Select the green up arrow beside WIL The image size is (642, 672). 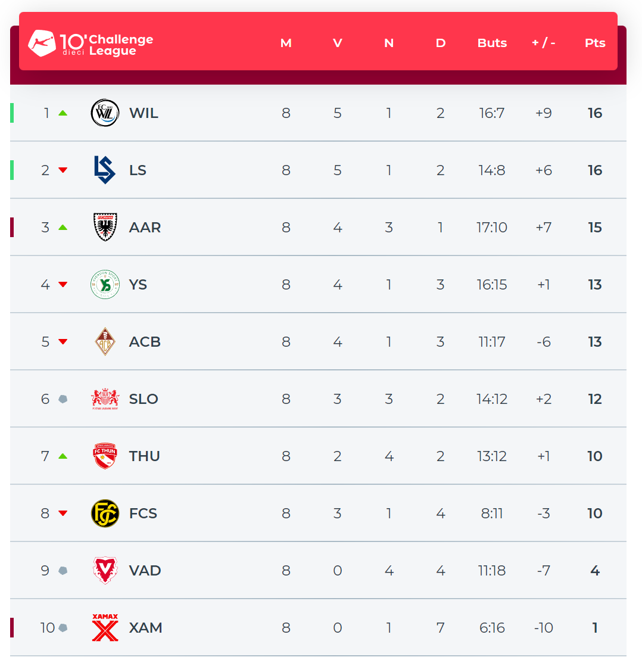click(63, 113)
